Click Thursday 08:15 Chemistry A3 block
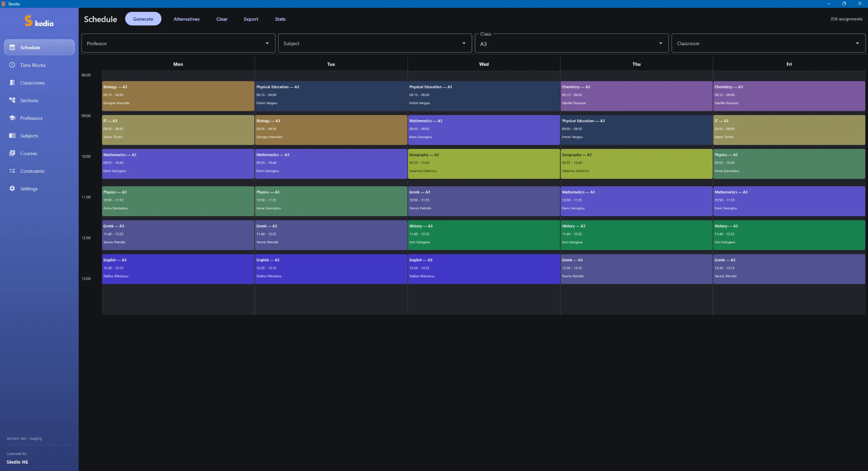868x471 pixels. (636, 96)
